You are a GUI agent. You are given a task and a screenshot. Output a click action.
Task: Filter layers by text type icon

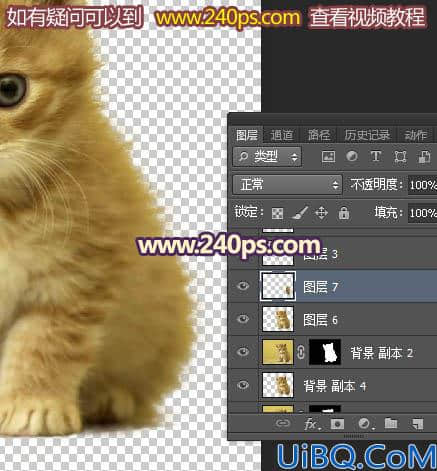point(376,156)
